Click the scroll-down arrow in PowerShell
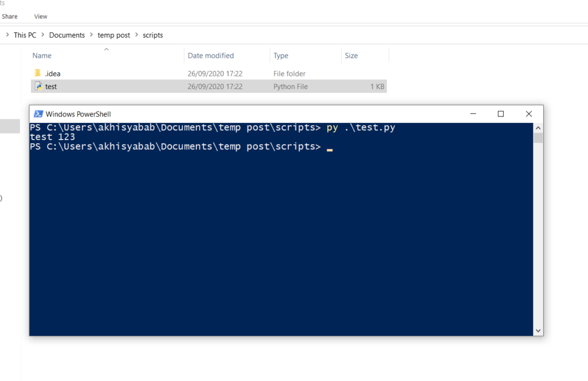The image size is (588, 381). (538, 330)
